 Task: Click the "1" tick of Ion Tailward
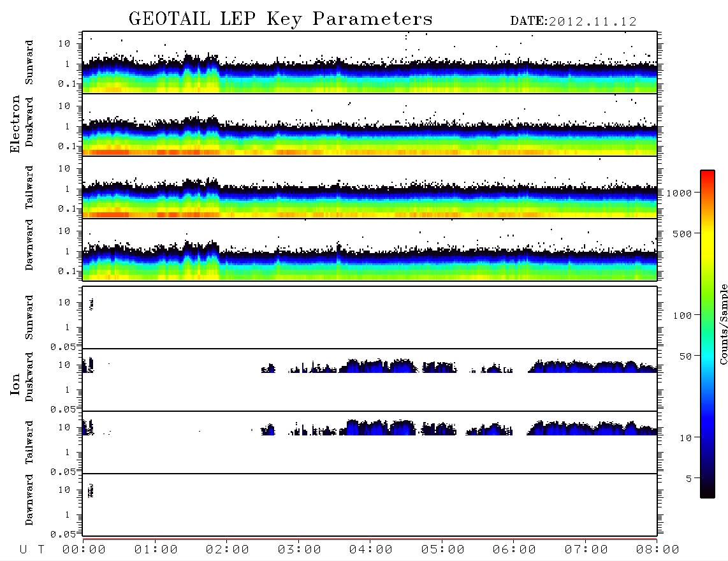pyautogui.click(x=68, y=452)
